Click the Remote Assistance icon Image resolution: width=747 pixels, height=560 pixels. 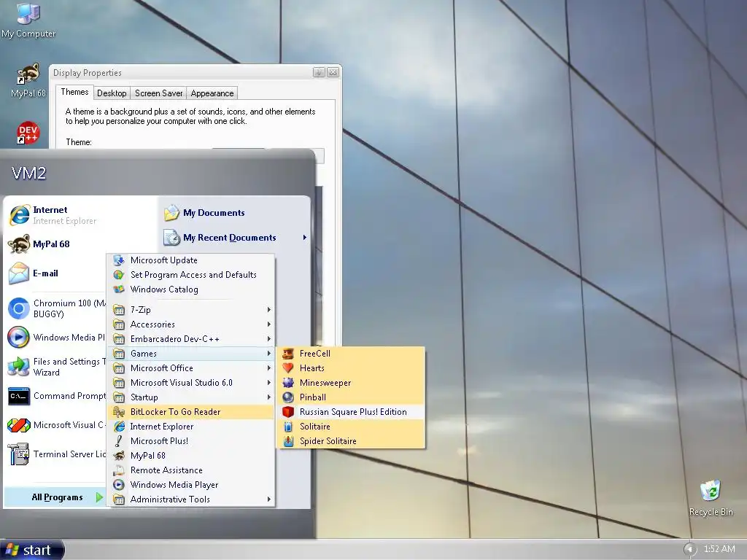tap(119, 470)
